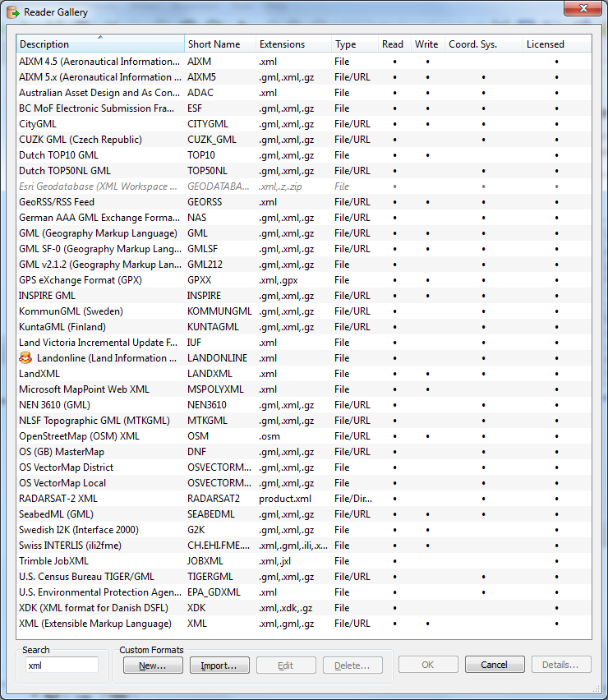The height and width of the screenshot is (700, 608).
Task: Sort by the Write column header
Action: click(427, 44)
